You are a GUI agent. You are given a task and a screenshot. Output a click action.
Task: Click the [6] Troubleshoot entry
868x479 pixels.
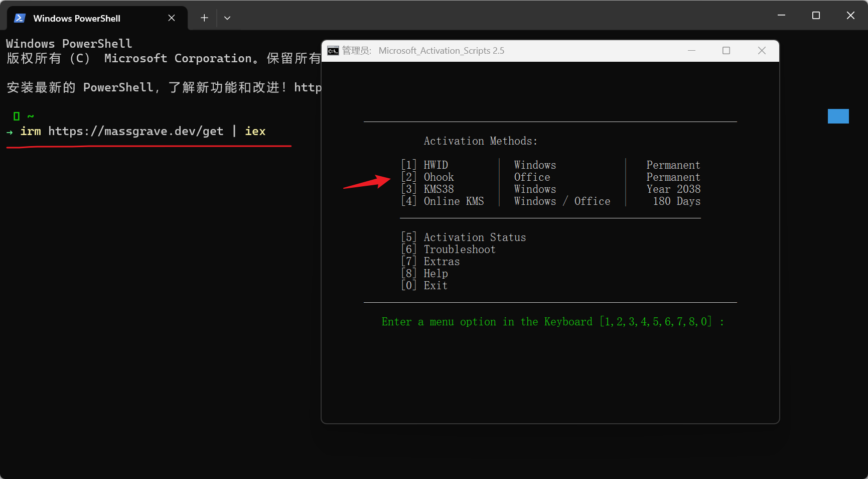(459, 250)
